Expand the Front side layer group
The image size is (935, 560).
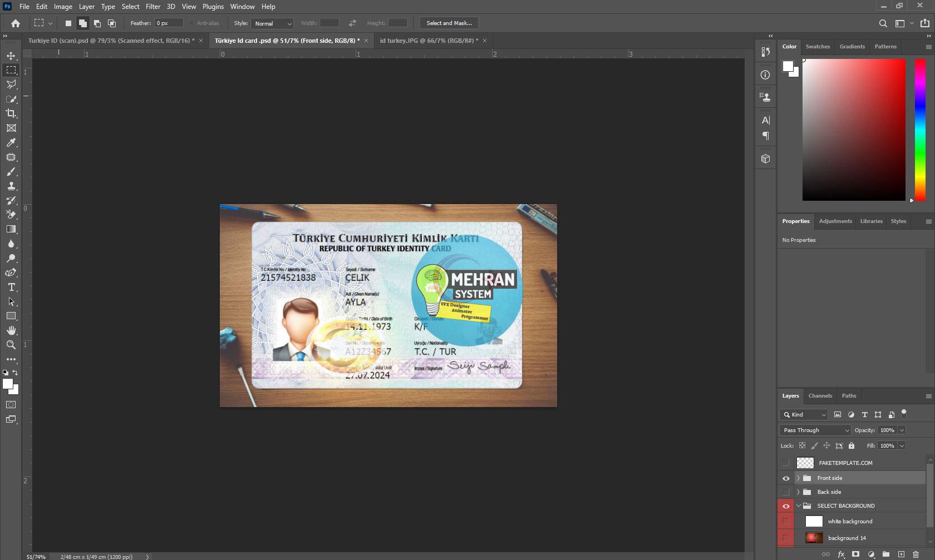(x=798, y=478)
